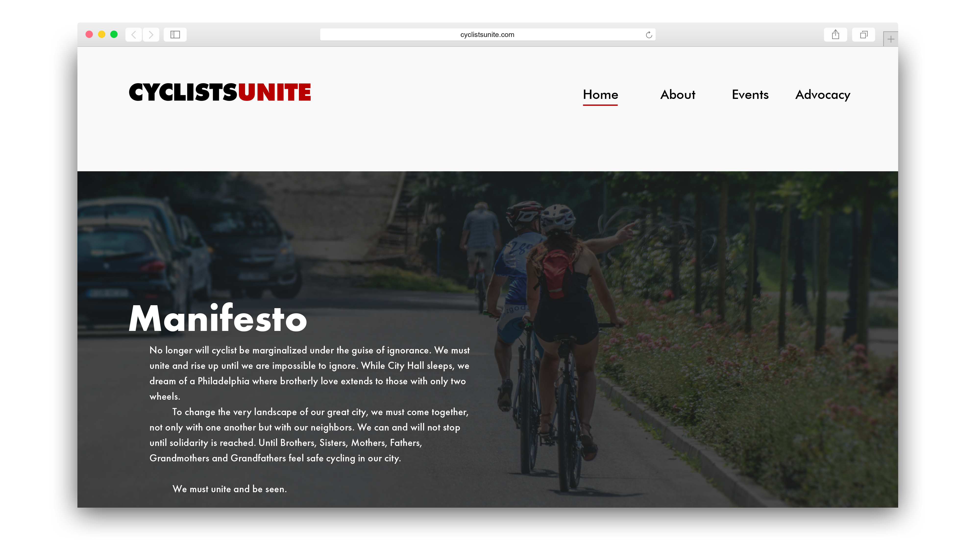Toggle the Safari sidebar icon

pyautogui.click(x=175, y=35)
